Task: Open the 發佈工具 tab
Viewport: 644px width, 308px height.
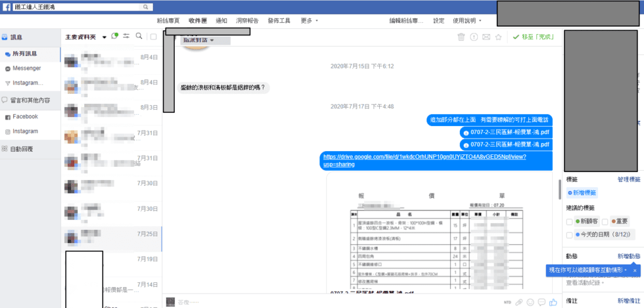Action: (279, 20)
